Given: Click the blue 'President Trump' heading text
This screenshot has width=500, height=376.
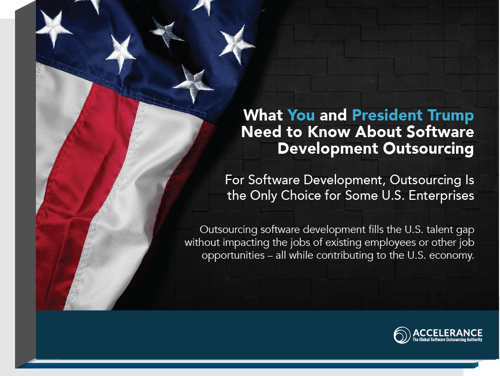Looking at the screenshot, I should tap(413, 115).
